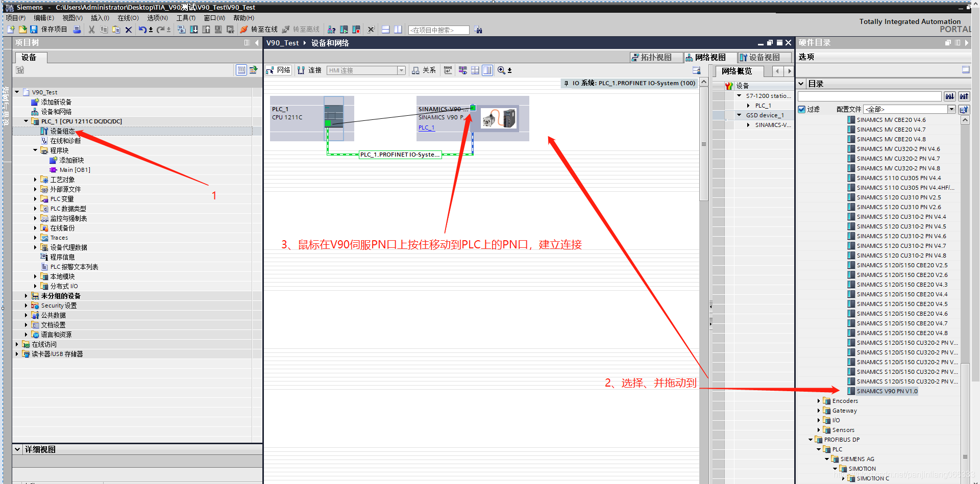Collapse the 项目树 project tree panel arrow
Screen dimensions: 980x484
257,43
